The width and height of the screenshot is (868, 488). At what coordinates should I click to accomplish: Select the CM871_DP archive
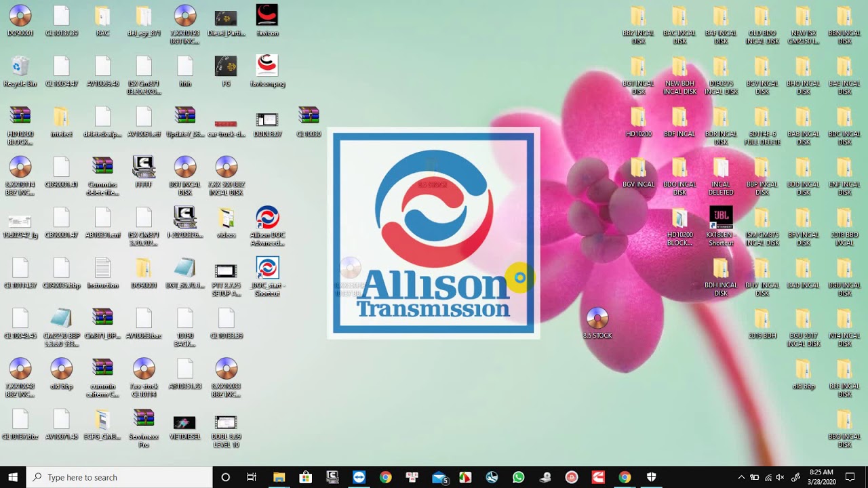(x=102, y=323)
